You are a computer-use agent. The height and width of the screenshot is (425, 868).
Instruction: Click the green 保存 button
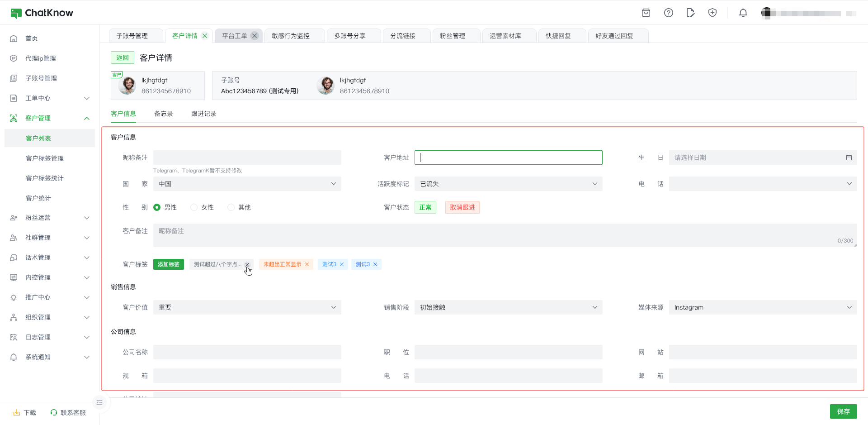[x=843, y=411]
